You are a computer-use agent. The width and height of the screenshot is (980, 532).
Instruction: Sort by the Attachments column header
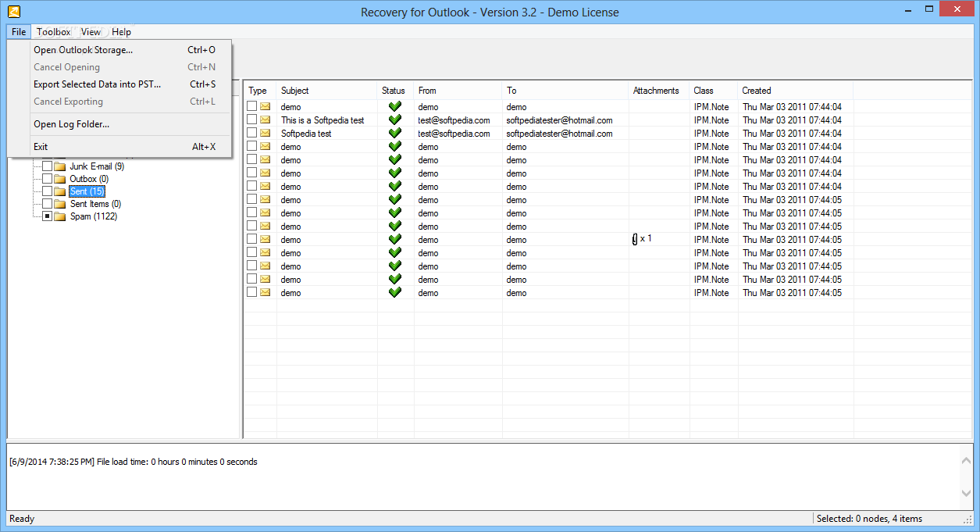[x=659, y=91]
